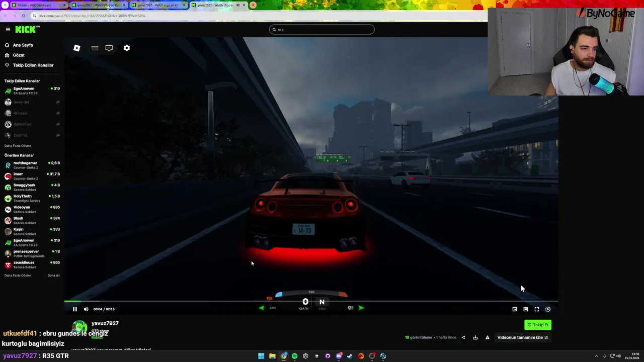Share the clip with the share icon
Viewport: 644px width, 362px height.
click(463, 337)
